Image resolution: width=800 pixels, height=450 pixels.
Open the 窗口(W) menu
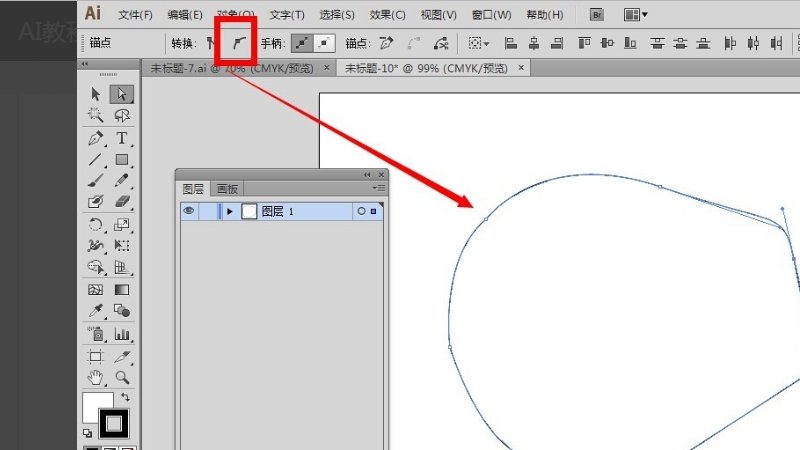click(491, 15)
